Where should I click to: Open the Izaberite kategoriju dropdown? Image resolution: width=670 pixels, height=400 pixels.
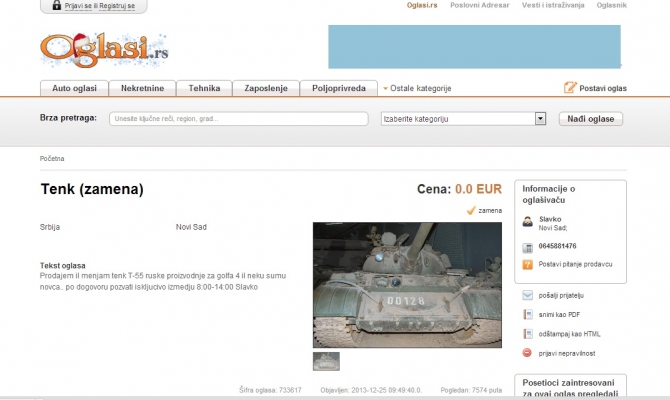click(x=540, y=119)
